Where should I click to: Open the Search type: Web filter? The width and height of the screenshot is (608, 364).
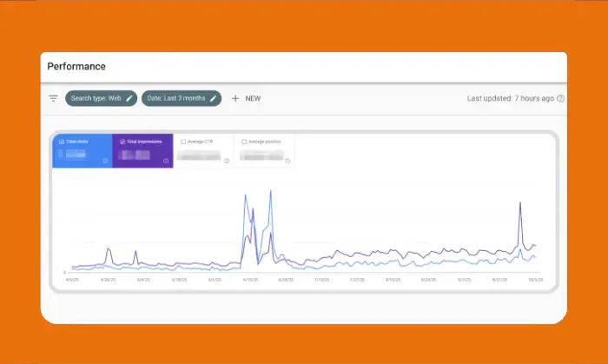96,98
